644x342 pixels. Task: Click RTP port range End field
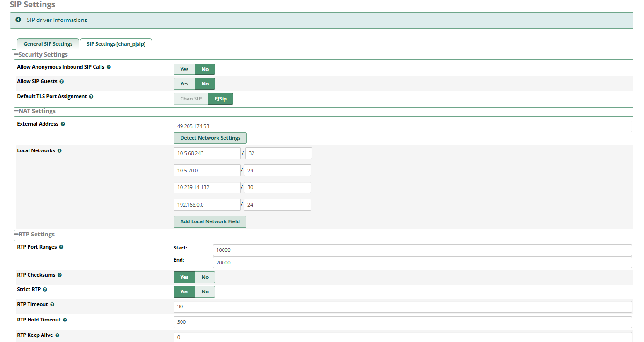click(x=422, y=263)
